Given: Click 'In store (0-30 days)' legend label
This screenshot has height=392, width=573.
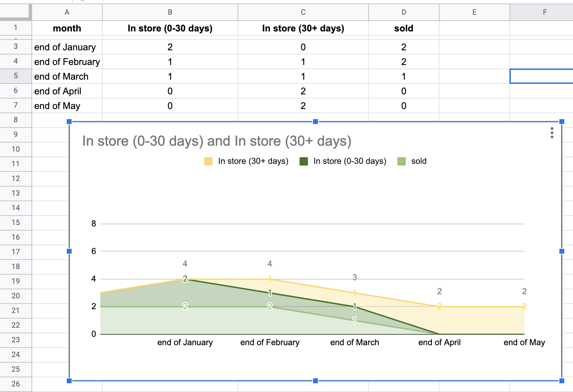Looking at the screenshot, I should tap(350, 161).
